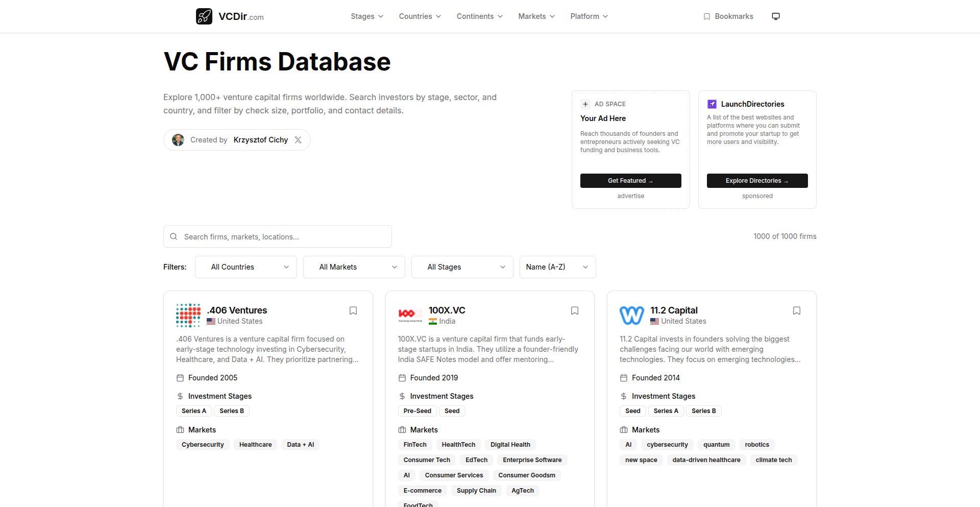Open the Continents navigation menu
Viewport: 980px width, 507px height.
coord(479,16)
